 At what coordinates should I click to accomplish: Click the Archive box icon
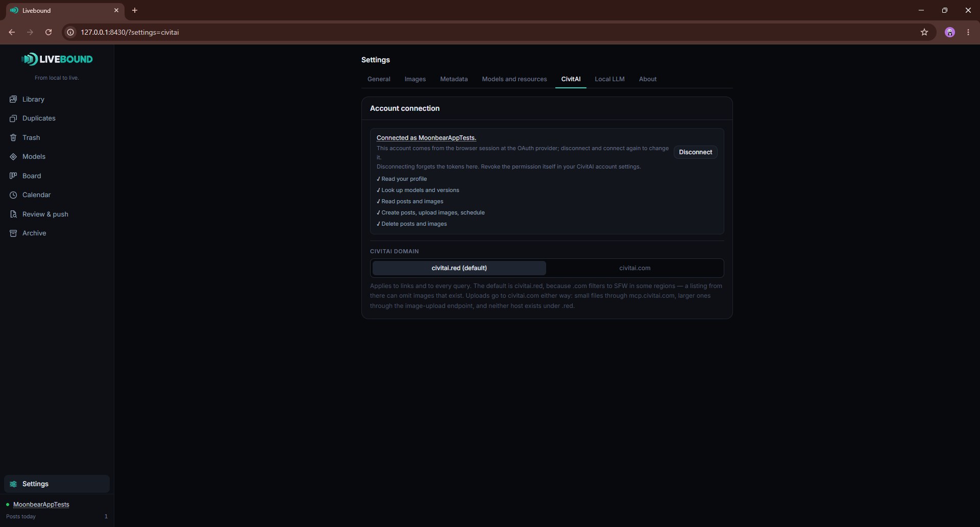[13, 233]
